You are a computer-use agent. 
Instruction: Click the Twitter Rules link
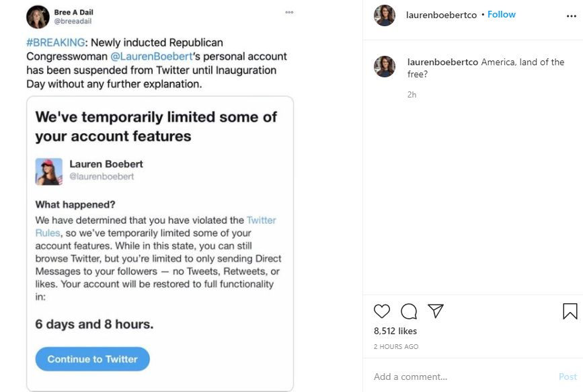point(262,220)
